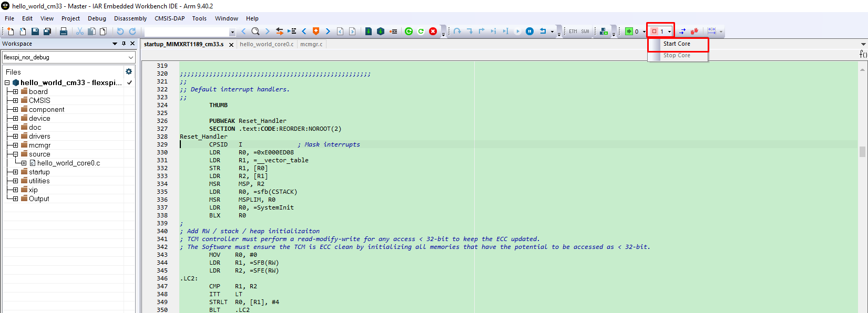The height and width of the screenshot is (313, 868).
Task: Click the checkmark beside hello_world_cm33 project
Action: point(129,82)
